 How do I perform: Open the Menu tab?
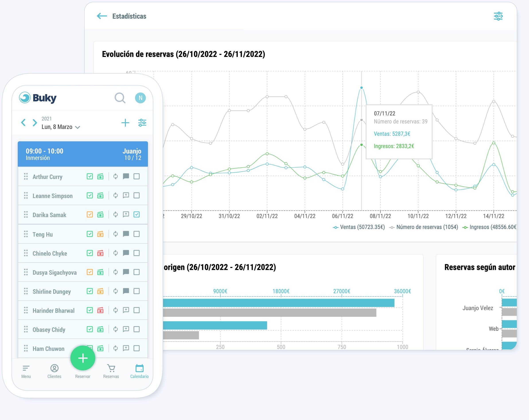(26, 371)
